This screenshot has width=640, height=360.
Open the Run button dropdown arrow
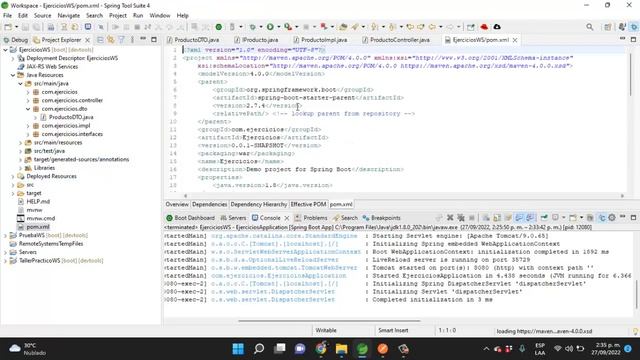pos(278,27)
